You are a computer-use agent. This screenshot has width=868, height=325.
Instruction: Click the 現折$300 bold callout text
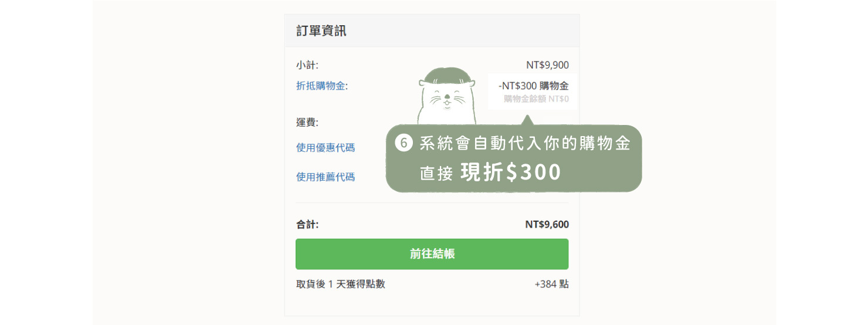pos(511,172)
